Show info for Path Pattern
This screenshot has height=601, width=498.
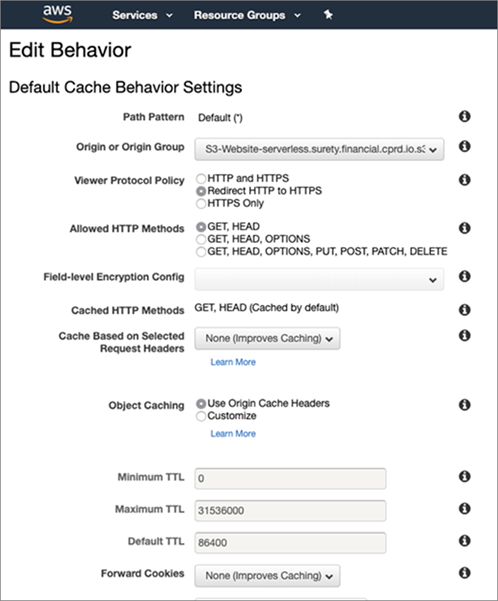[x=464, y=116]
